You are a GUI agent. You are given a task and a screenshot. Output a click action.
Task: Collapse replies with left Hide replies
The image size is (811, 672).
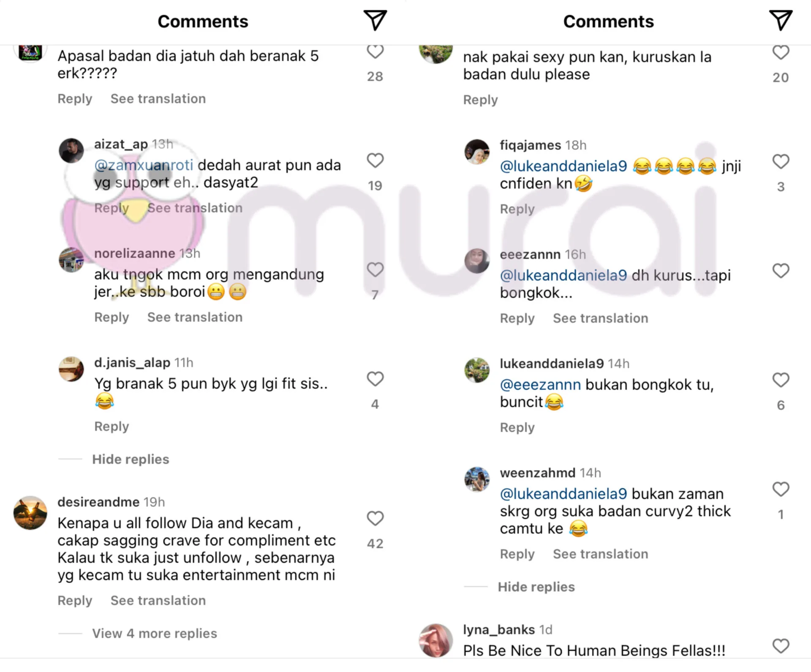131,459
